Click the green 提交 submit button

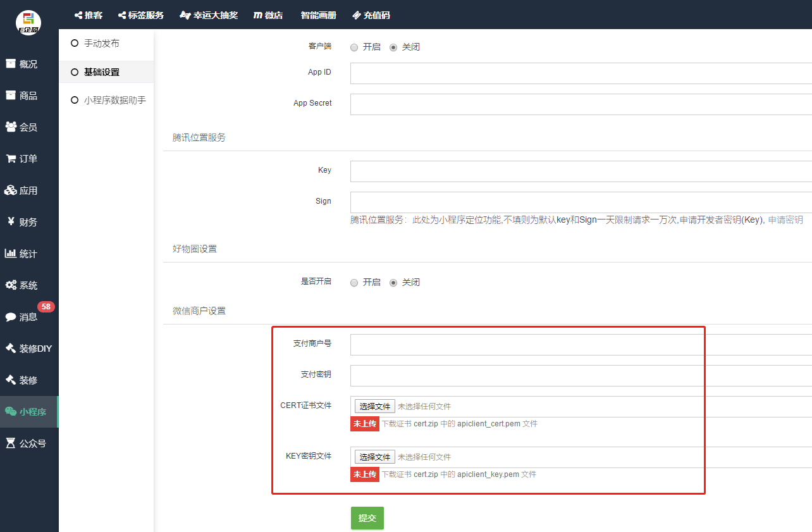367,518
